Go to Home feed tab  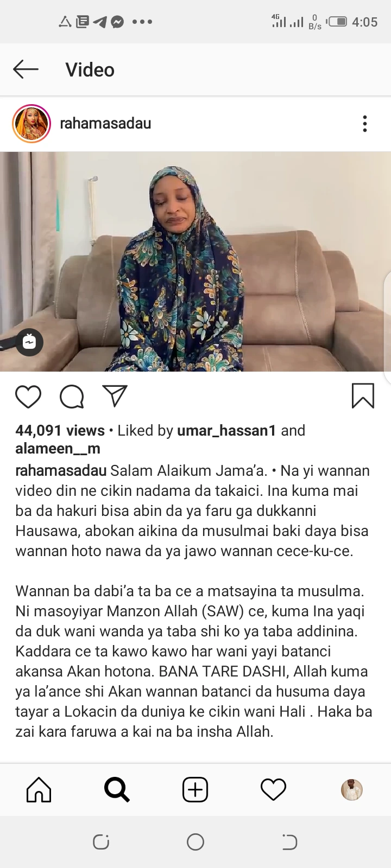pyautogui.click(x=39, y=789)
